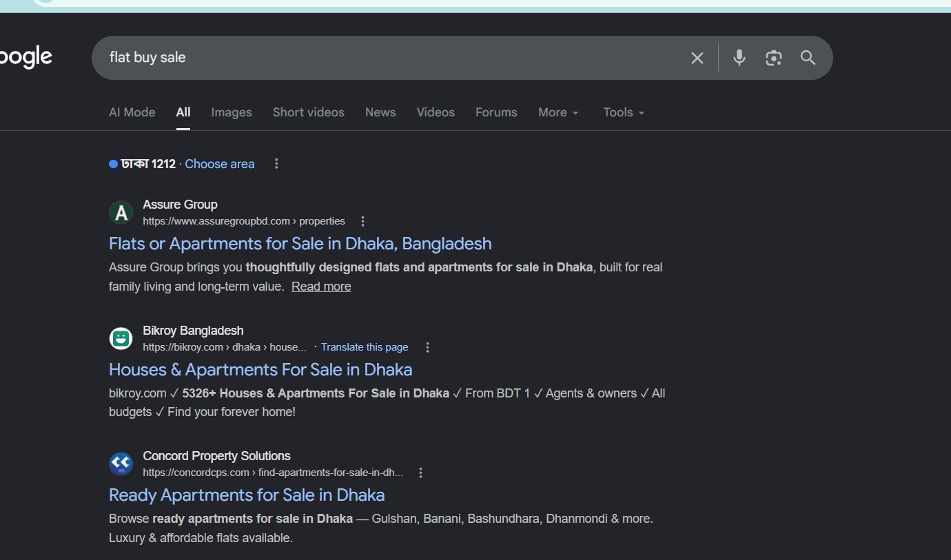The image size is (951, 560).
Task: Open search by image with the camera lens icon
Action: tap(774, 58)
